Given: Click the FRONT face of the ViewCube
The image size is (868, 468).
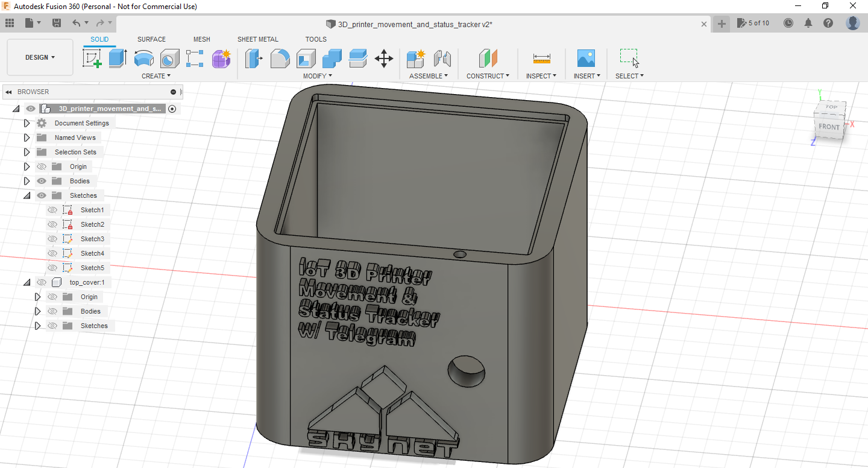Looking at the screenshot, I should [829, 127].
